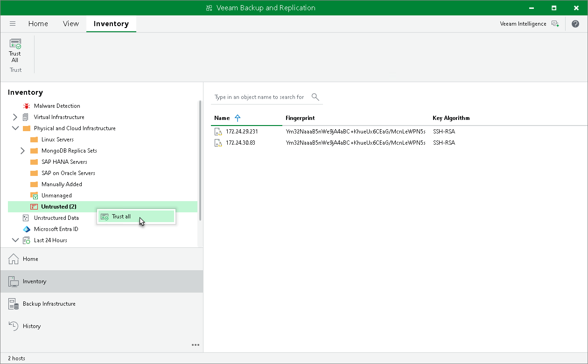Image resolution: width=588 pixels, height=364 pixels.
Task: Click the Unstructured Data node icon
Action: click(26, 218)
